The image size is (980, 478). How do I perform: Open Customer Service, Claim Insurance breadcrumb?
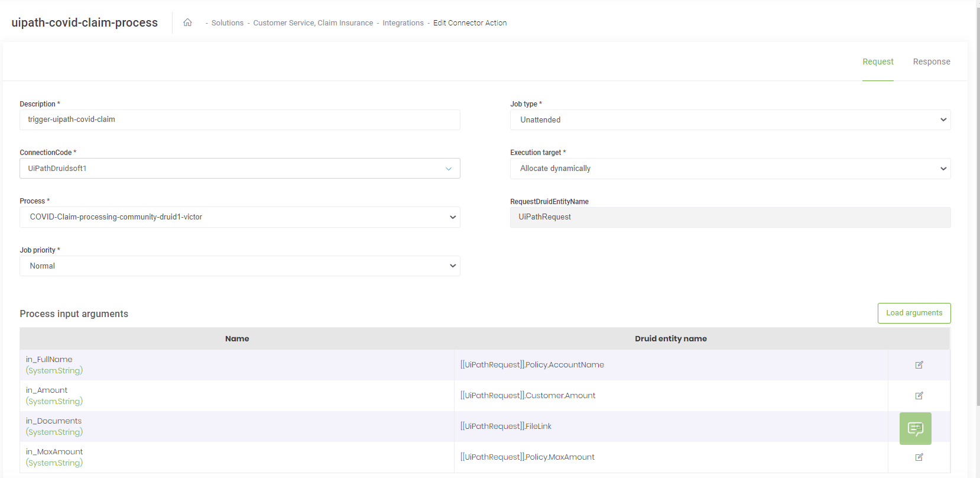click(313, 23)
